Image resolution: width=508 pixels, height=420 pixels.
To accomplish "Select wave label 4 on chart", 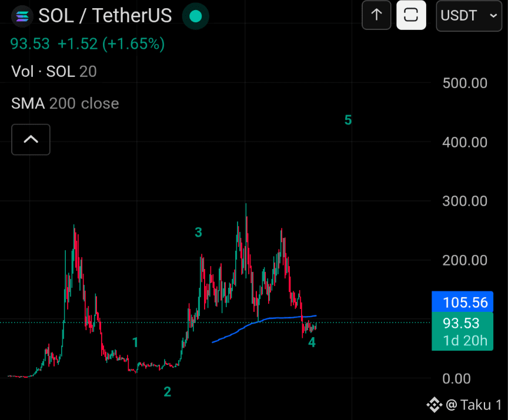I will 312,342.
